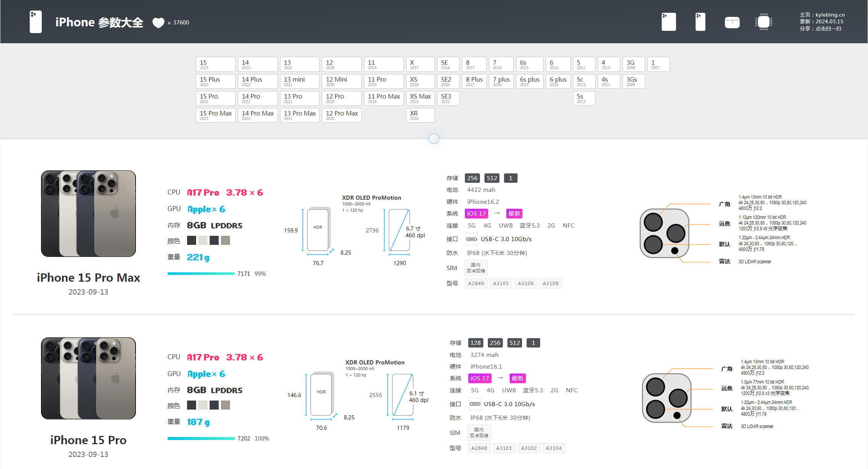Click the iPhone 15 Pro Max title text
Image resolution: width=868 pixels, height=469 pixels.
pyautogui.click(x=88, y=278)
